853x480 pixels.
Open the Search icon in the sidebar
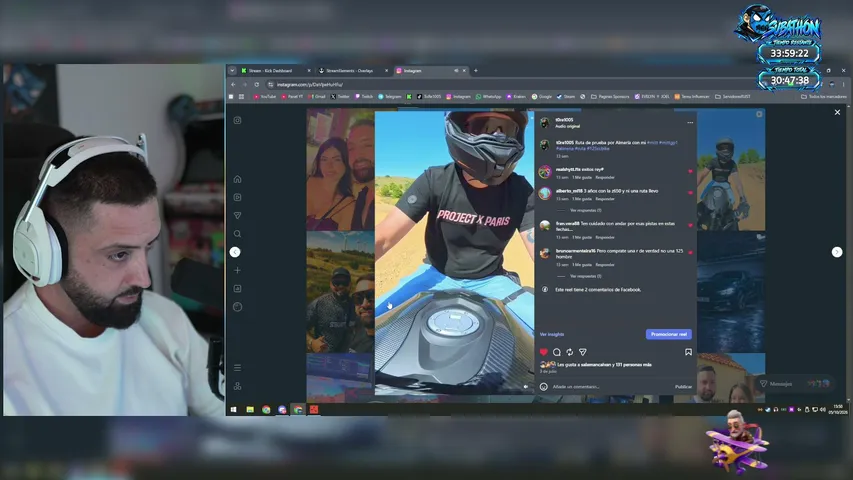237,233
